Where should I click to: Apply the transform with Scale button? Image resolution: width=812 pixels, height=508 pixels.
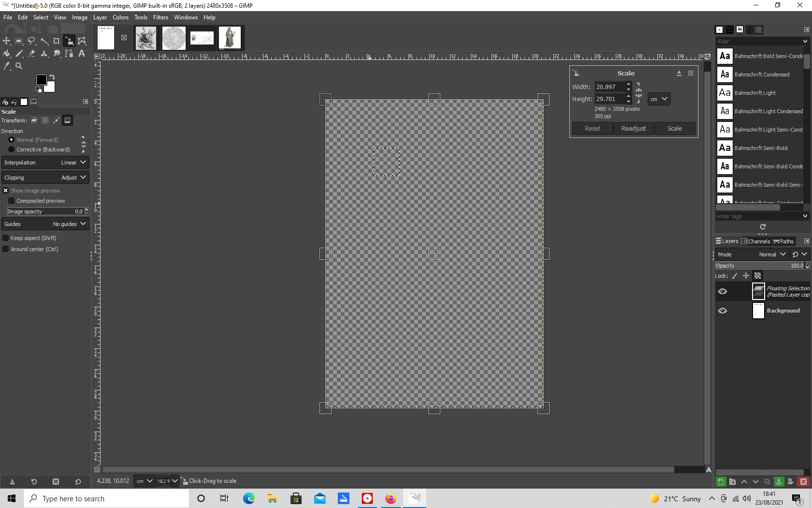[675, 129]
